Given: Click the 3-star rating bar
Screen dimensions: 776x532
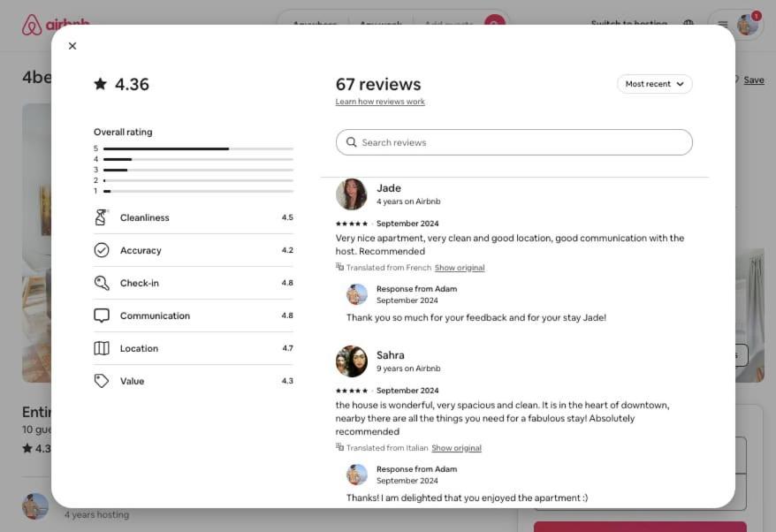Looking at the screenshot, I should tap(198, 170).
